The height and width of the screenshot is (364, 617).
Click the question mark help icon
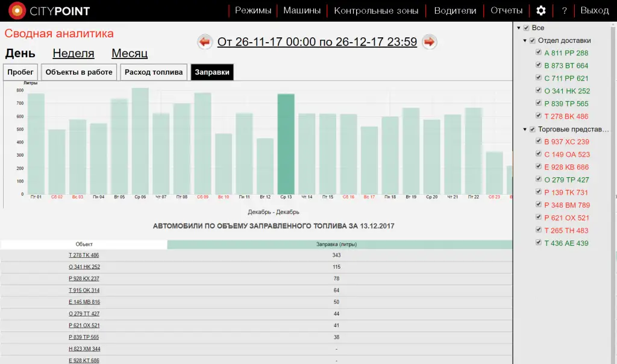pos(564,11)
